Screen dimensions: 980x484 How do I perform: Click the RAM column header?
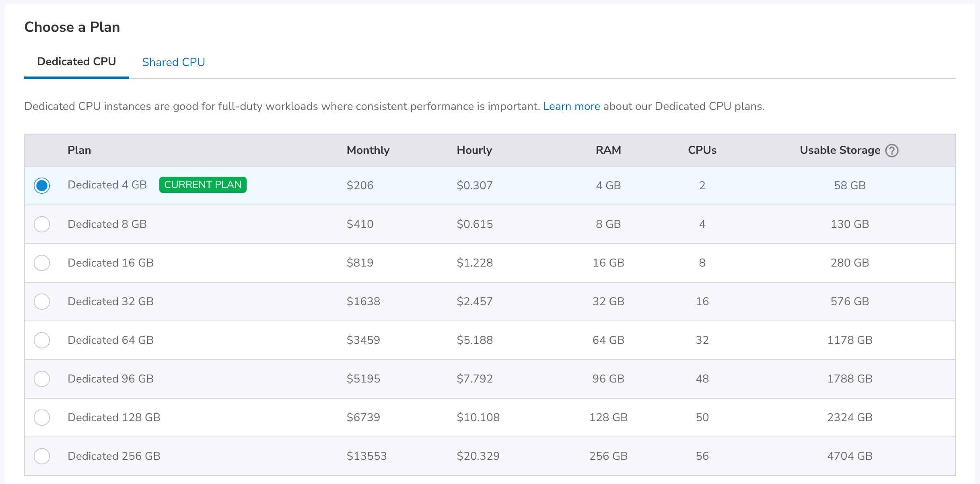coord(608,150)
